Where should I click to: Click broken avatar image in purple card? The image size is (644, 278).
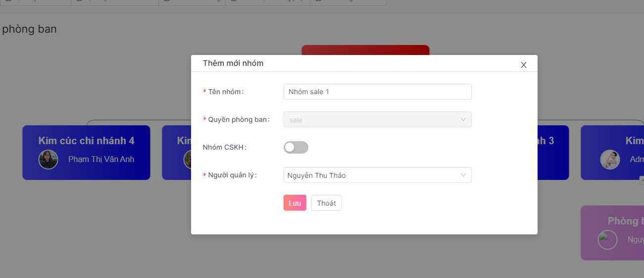pyautogui.click(x=607, y=240)
